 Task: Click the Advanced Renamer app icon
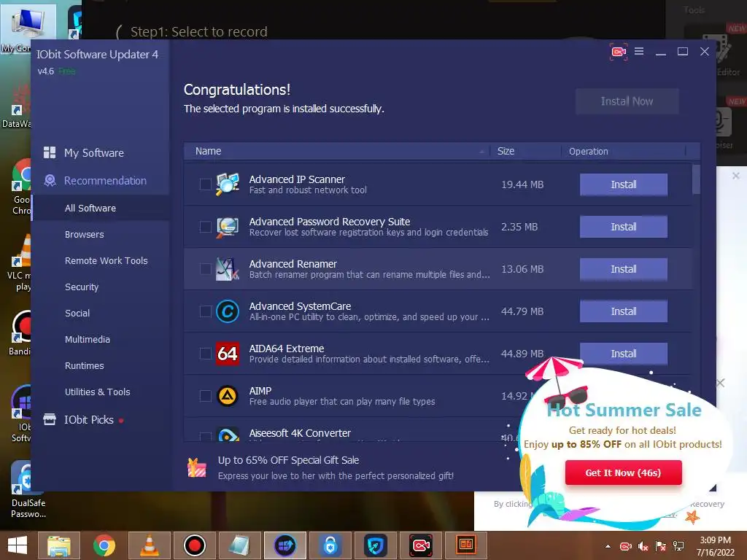coord(228,269)
